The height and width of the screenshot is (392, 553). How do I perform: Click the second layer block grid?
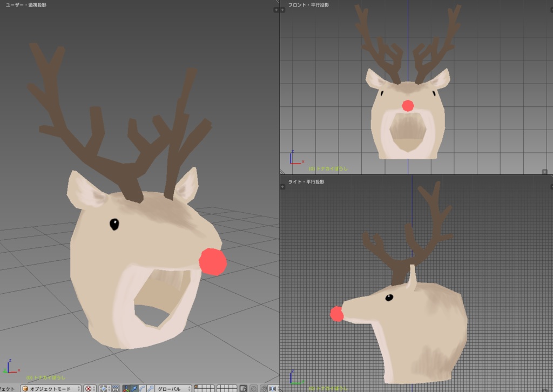click(226, 388)
